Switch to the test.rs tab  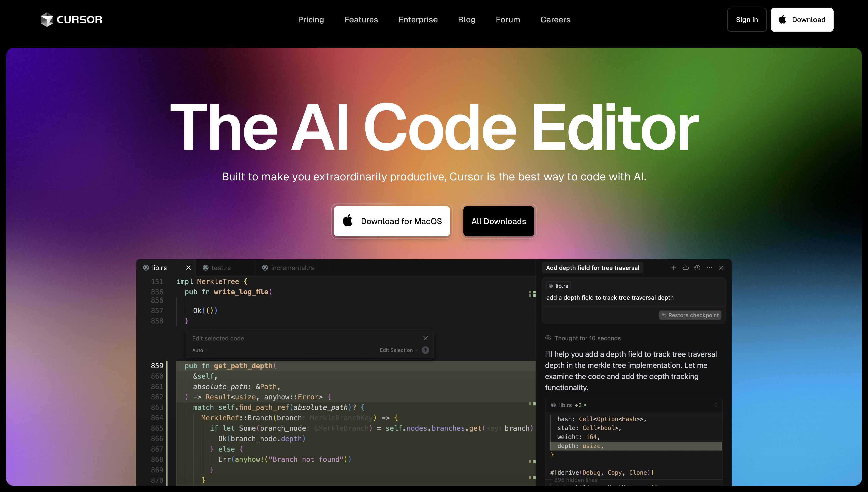(x=221, y=268)
